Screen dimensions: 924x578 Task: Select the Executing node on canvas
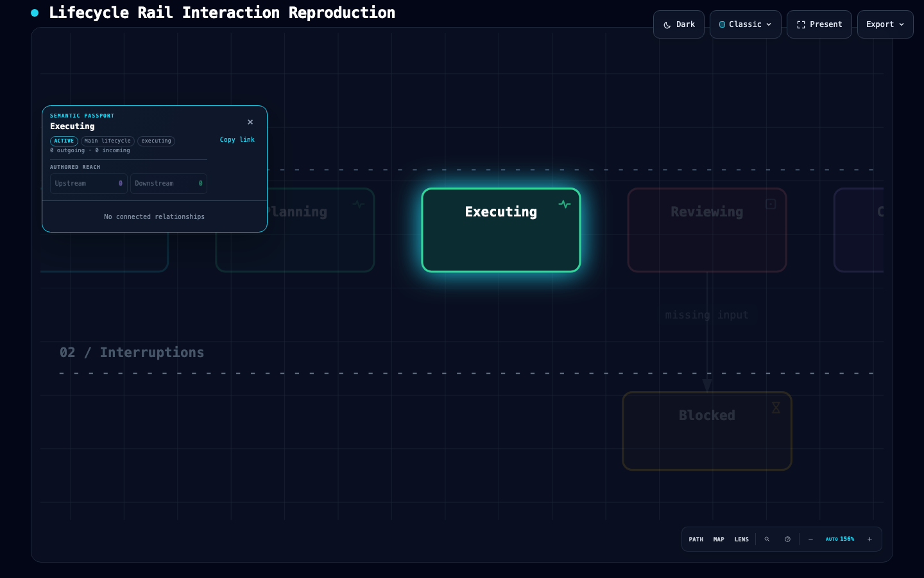coord(501,230)
